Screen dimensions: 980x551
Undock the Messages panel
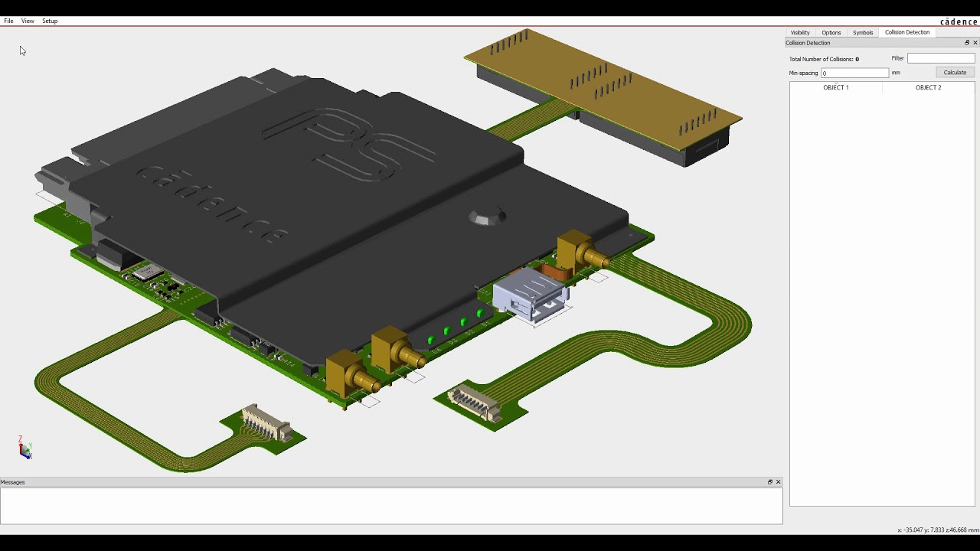770,482
